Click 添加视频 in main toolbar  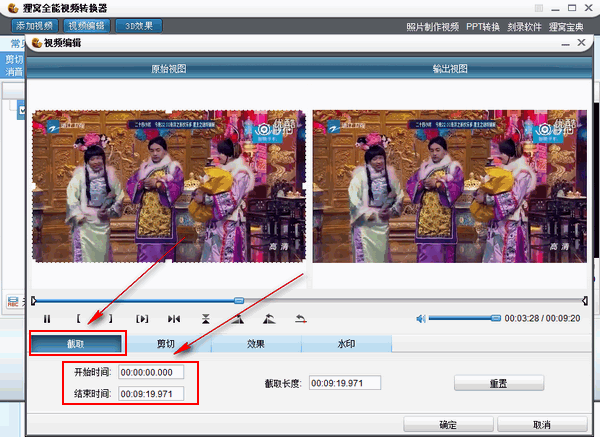35,26
